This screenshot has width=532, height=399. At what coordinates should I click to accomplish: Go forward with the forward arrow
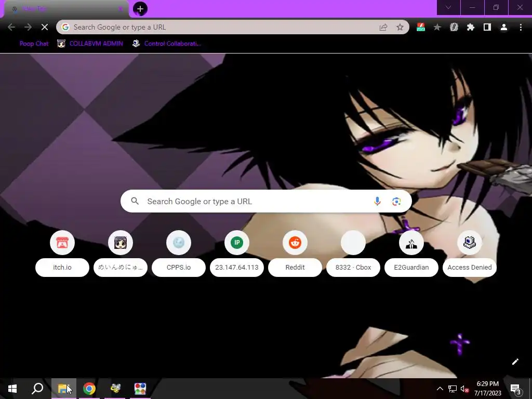tap(28, 27)
